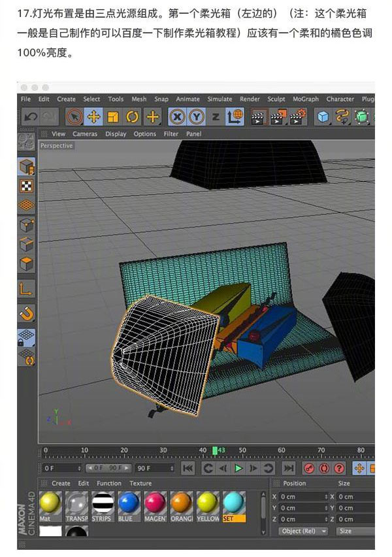Click the frame 43 timeline marker
Viewport: 392px width, 557px height.
215,450
